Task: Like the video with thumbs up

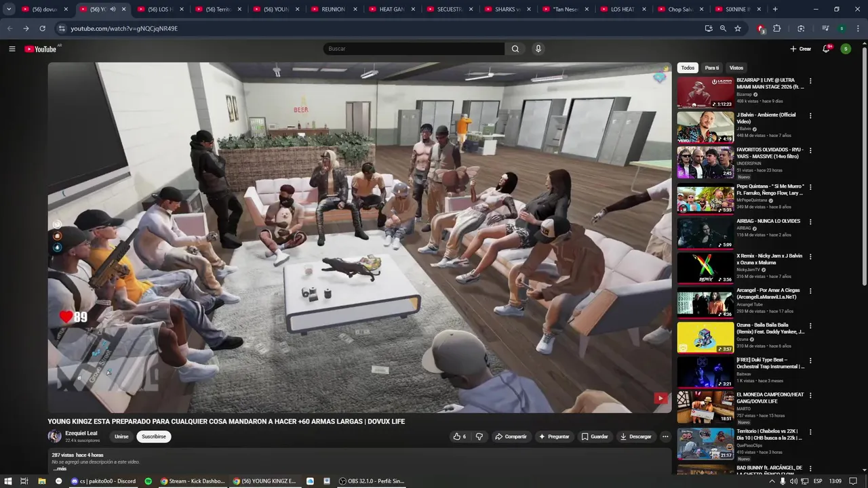Action: click(x=459, y=436)
